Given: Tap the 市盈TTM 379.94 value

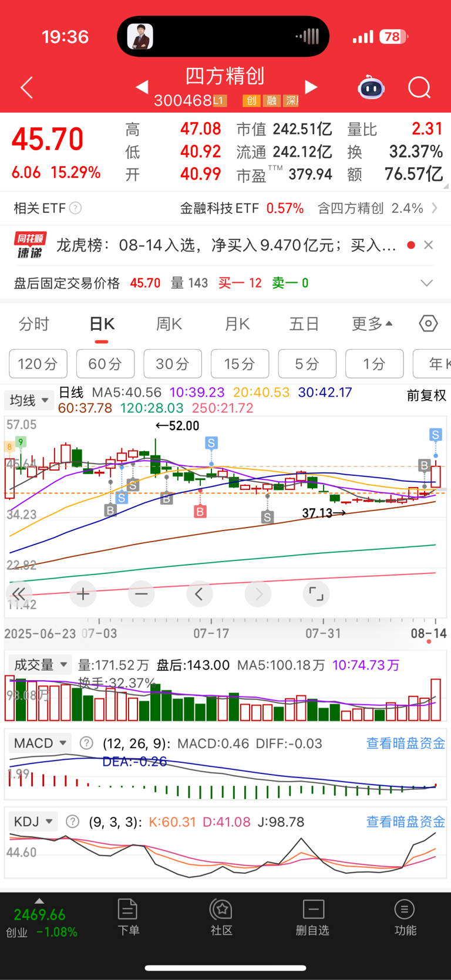Looking at the screenshot, I should click(x=310, y=174).
